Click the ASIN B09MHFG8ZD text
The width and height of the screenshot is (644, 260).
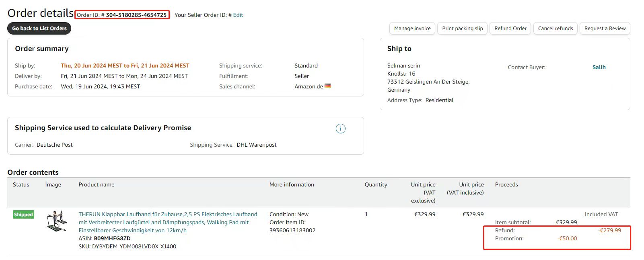(x=112, y=238)
